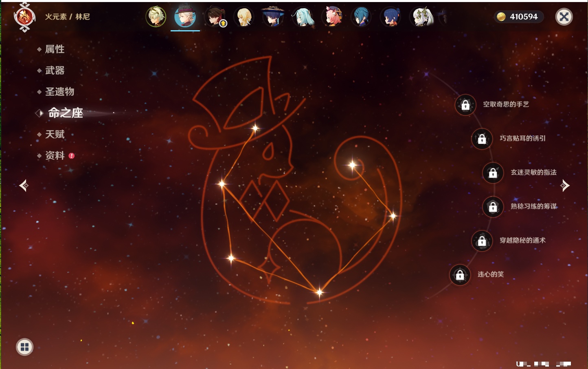View the 玄迷灵敏的指法 constellation label
The image size is (588, 369).
(533, 172)
